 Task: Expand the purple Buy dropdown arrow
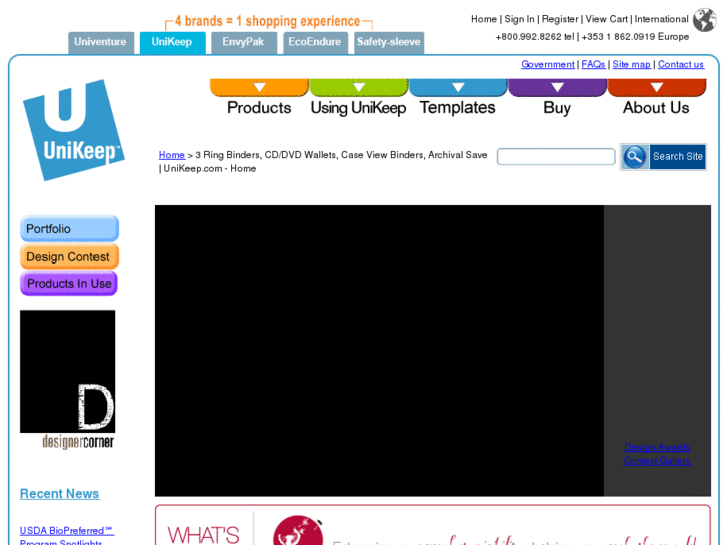(557, 87)
